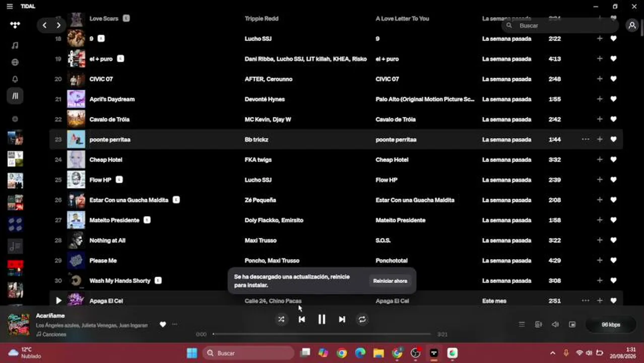Pause the current song

[321, 319]
